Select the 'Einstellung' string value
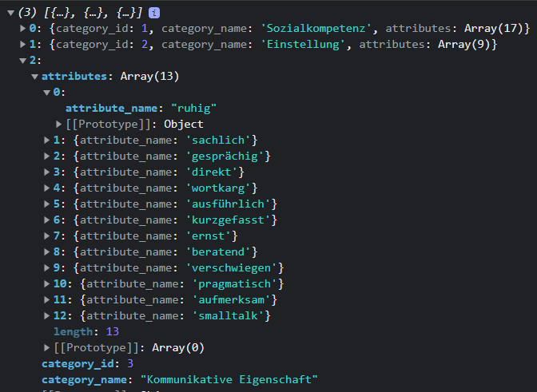The image size is (537, 392). point(303,45)
